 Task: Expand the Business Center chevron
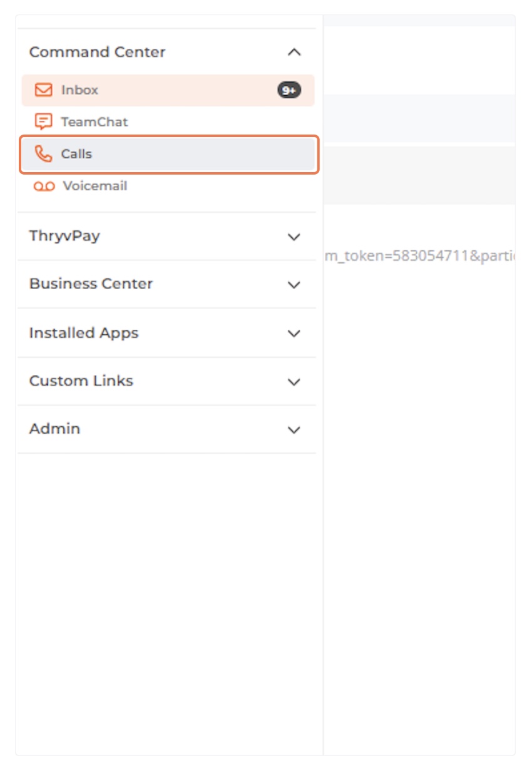coord(294,285)
